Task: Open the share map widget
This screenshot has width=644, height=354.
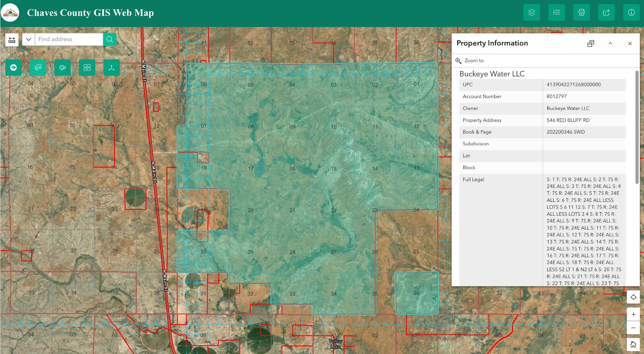Action: [606, 12]
